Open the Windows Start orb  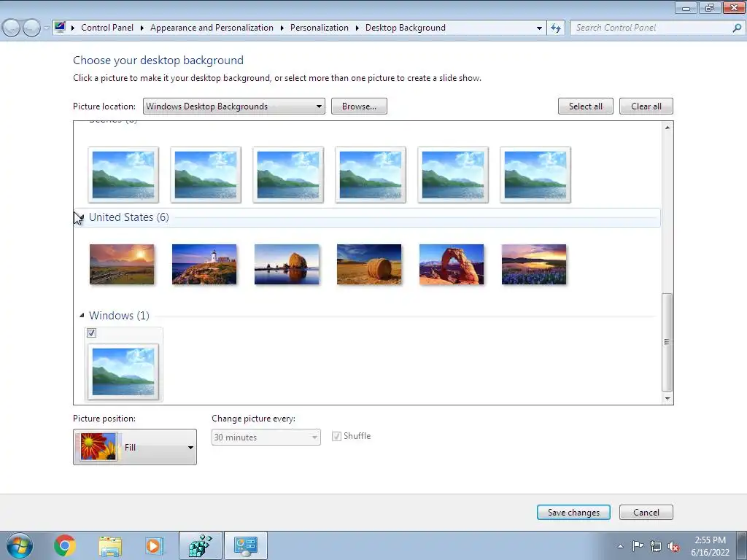pos(20,545)
